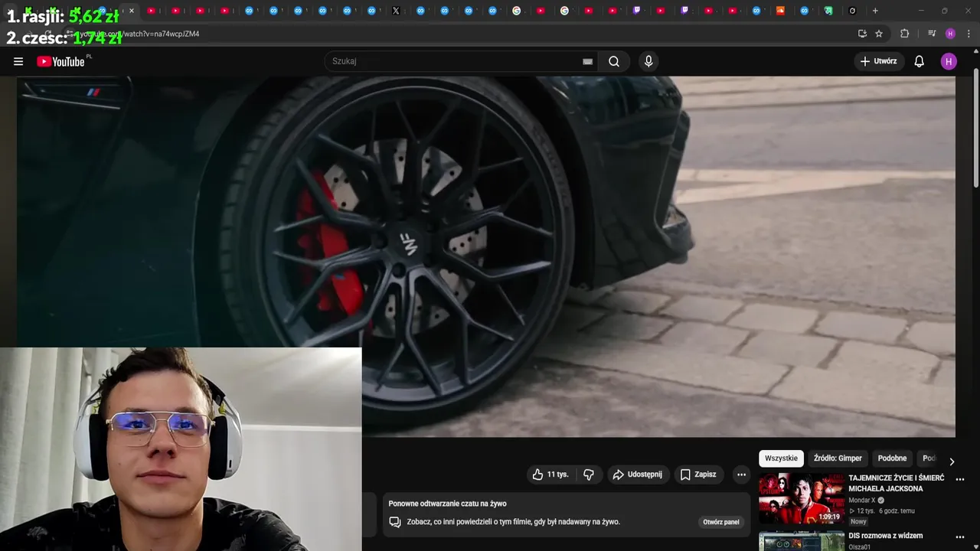980x551 pixels.
Task: Go to the YouTube home logo
Action: [x=61, y=61]
